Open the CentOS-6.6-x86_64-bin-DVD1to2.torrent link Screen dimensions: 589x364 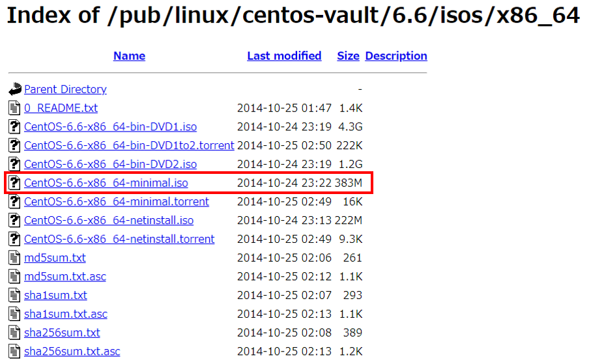[129, 146]
